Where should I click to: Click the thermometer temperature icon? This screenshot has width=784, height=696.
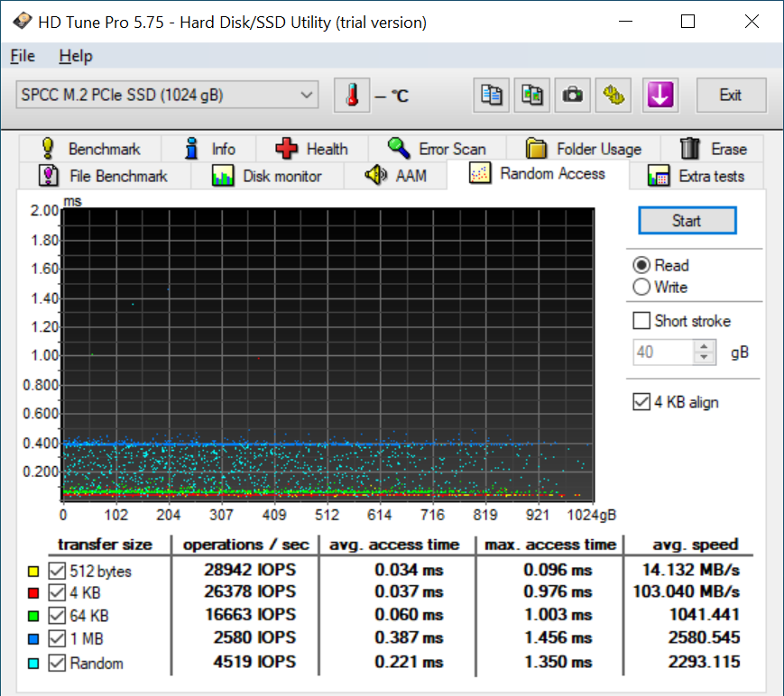[352, 96]
